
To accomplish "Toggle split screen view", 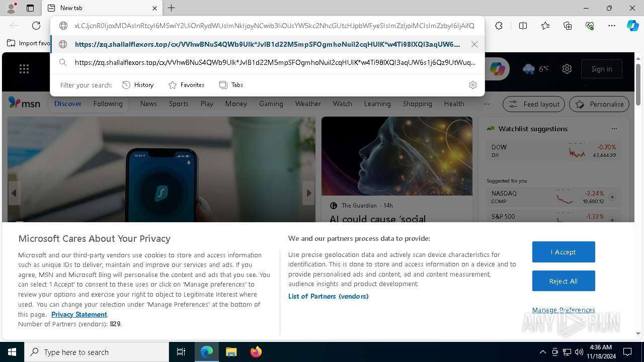I will pyautogui.click(x=523, y=26).
